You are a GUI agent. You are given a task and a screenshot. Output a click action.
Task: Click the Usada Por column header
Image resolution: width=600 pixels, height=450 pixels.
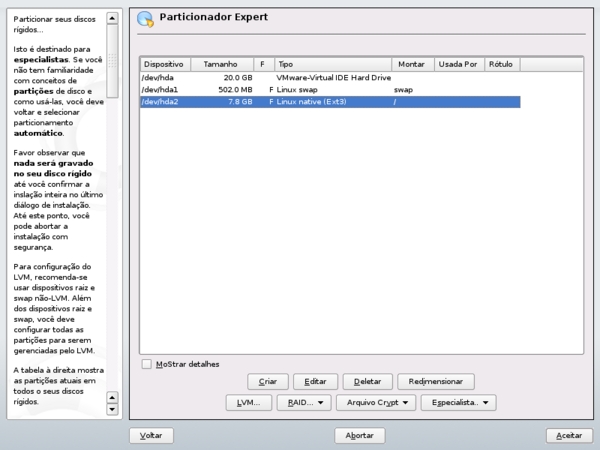[x=459, y=64]
